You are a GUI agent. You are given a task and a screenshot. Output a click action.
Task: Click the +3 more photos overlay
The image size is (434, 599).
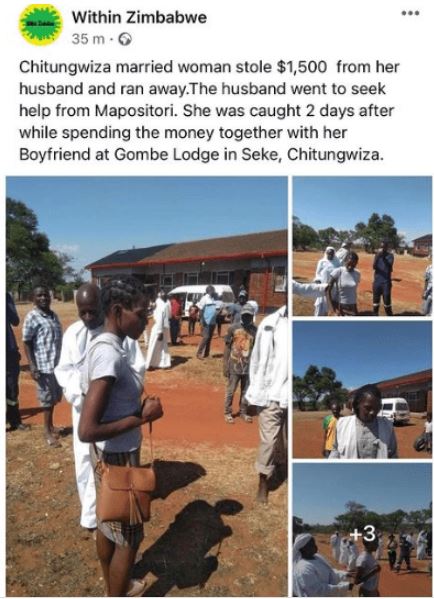pos(363,534)
